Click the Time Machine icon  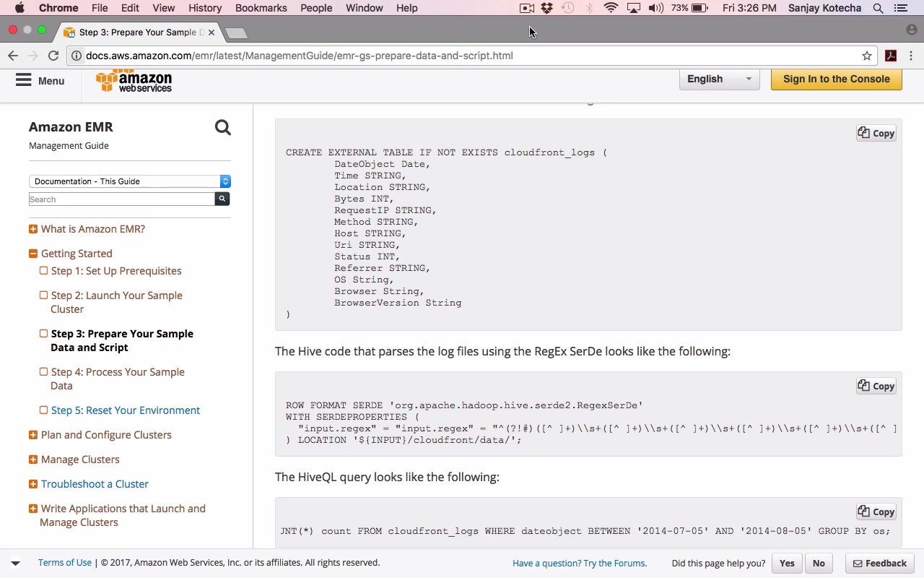click(568, 8)
